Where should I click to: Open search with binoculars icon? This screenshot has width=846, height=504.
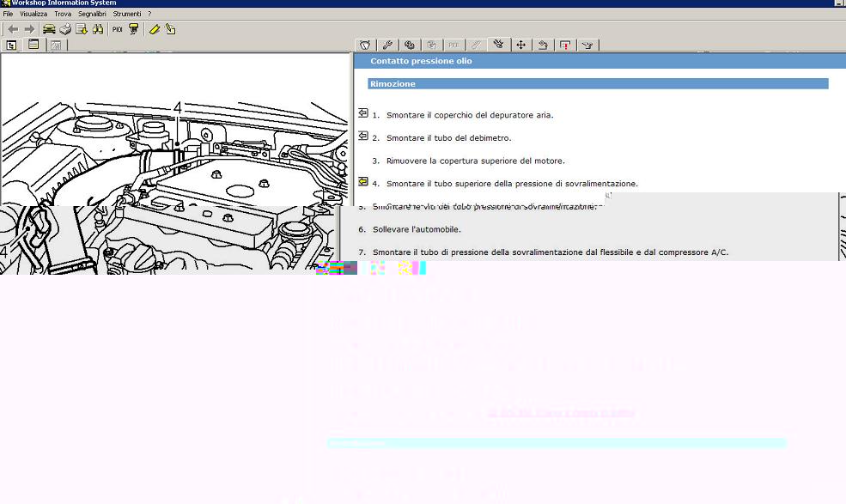coord(98,29)
